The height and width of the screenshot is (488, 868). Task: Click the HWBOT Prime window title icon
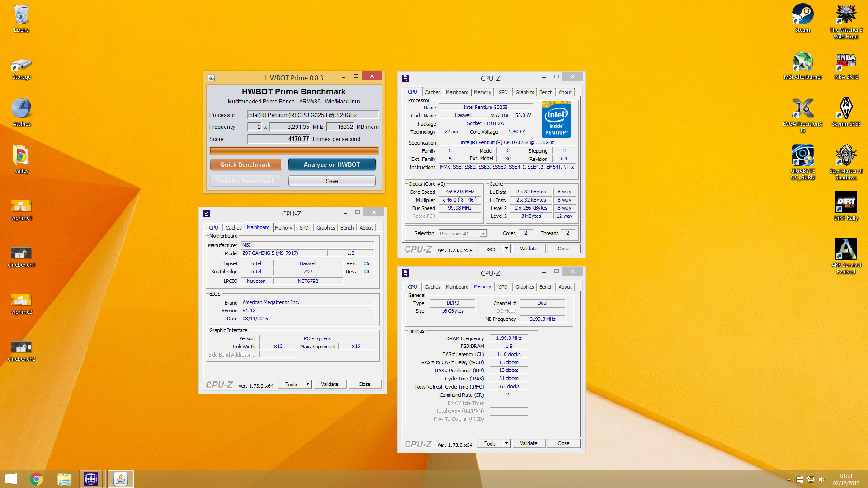click(211, 78)
